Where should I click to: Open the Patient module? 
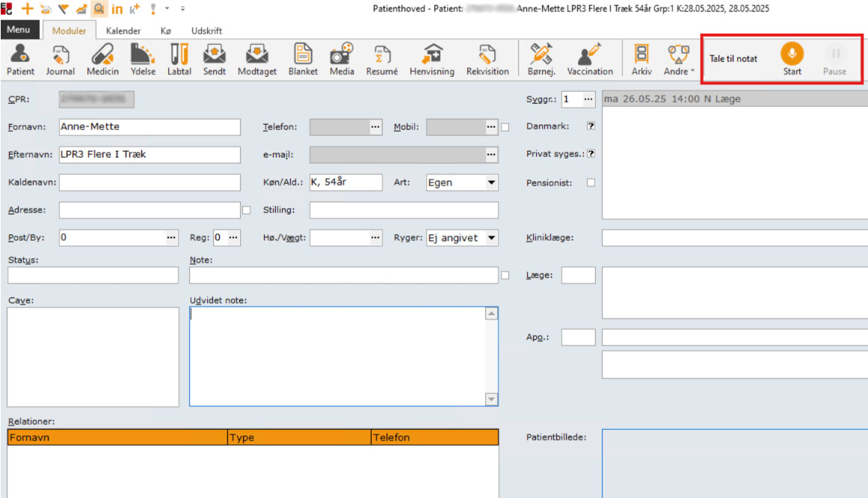tap(20, 60)
